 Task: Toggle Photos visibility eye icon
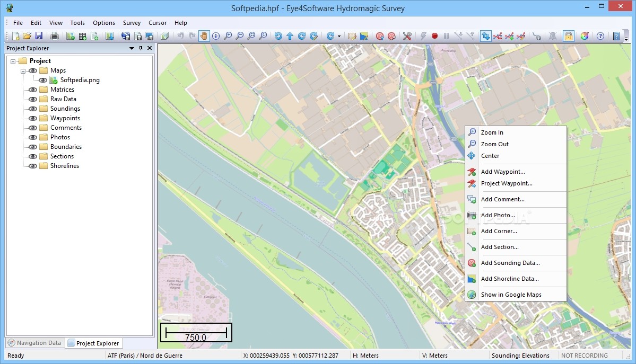pos(33,137)
